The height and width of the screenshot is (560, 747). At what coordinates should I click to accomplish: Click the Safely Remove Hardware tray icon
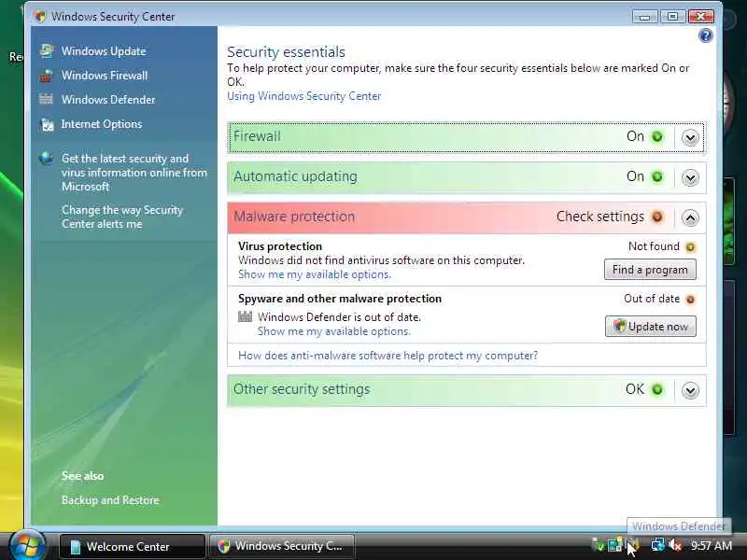(598, 545)
